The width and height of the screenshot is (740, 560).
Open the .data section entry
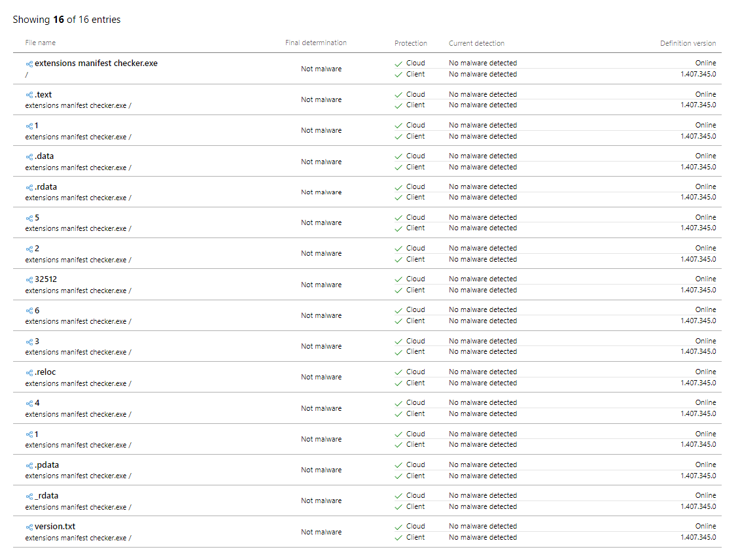[x=44, y=156]
